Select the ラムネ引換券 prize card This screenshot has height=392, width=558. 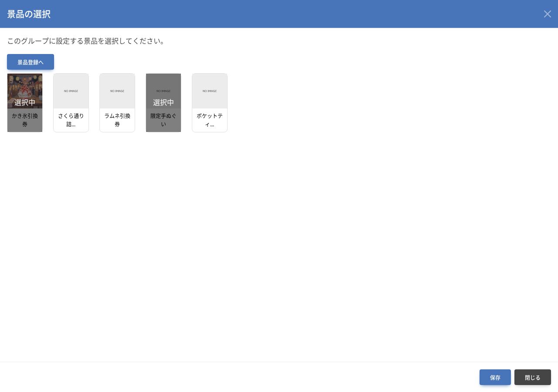coord(117,103)
